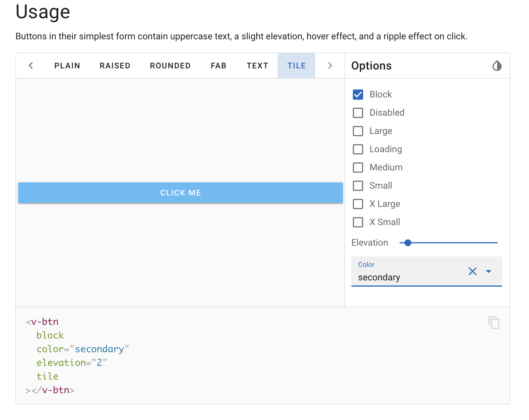
Task: Check the Medium size checkbox
Action: 358,168
